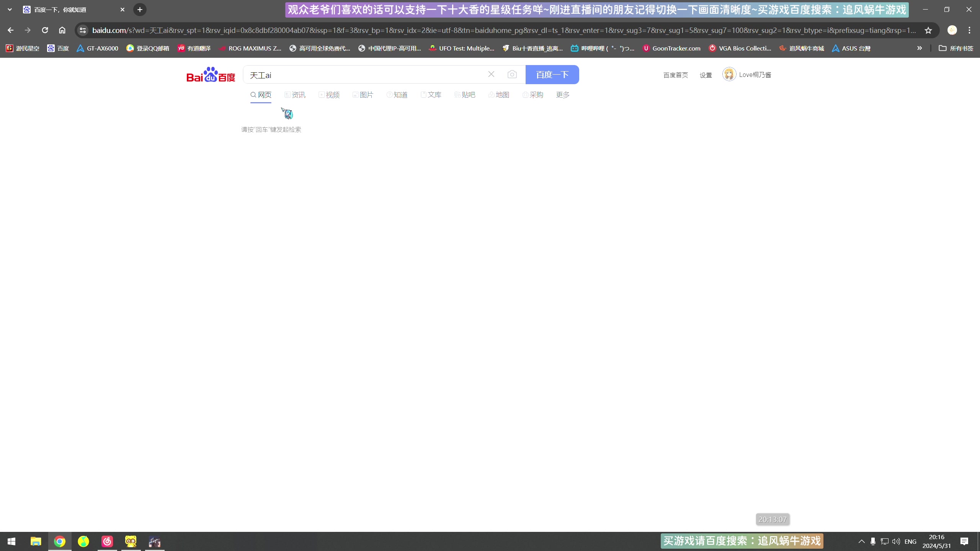Screen dimensions: 980x551
Task: Open the 有道翻译 bookmark
Action: coord(194,48)
